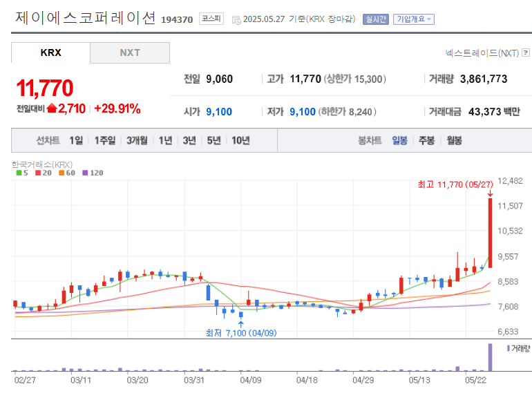Viewport: 532px width, 400px height.
Task: Click the 코스피 market badge
Action: 211,19
